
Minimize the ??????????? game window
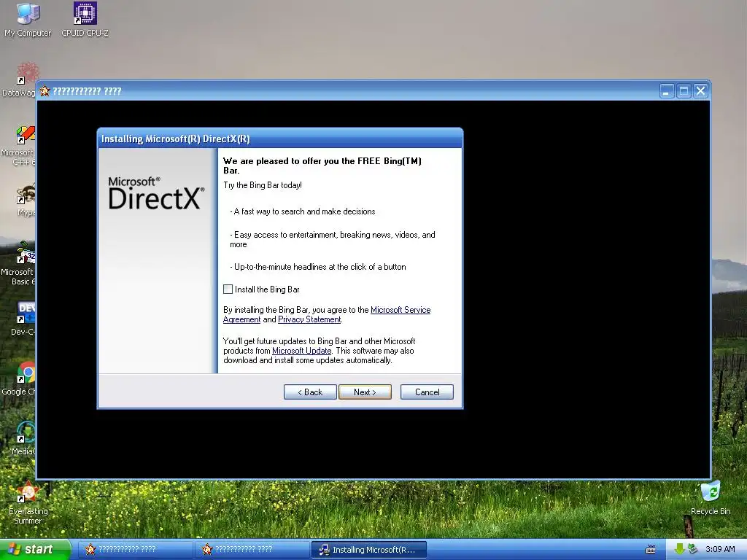[667, 91]
